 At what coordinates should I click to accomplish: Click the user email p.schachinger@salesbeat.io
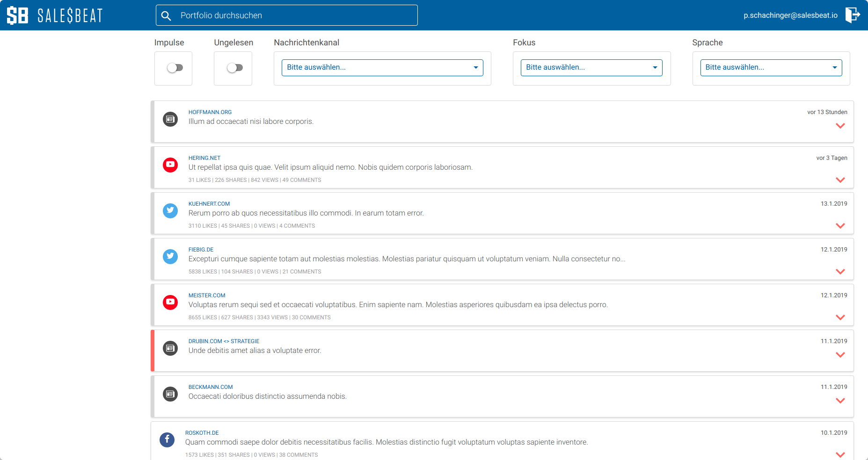(790, 15)
